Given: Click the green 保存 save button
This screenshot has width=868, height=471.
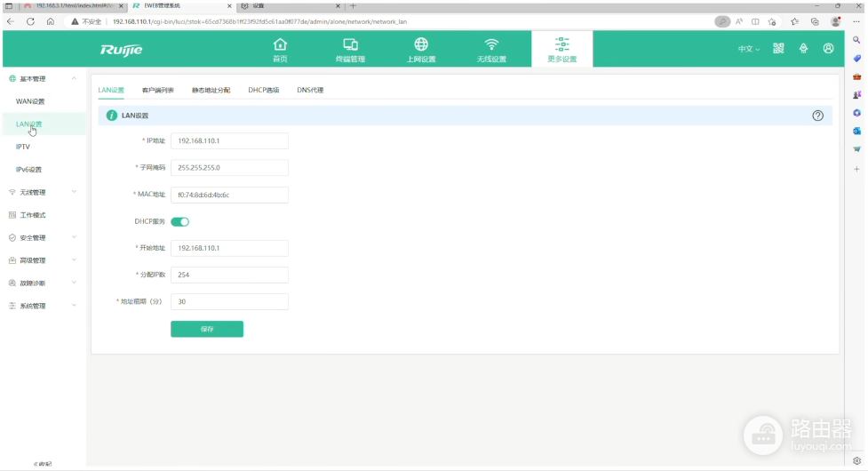Looking at the screenshot, I should pyautogui.click(x=207, y=330).
